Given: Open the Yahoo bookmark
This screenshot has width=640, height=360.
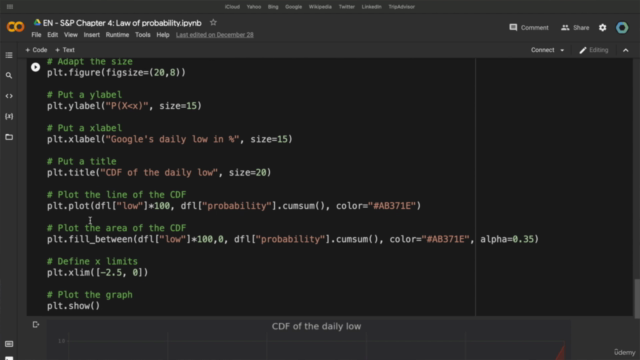Looking at the screenshot, I should 253,7.
